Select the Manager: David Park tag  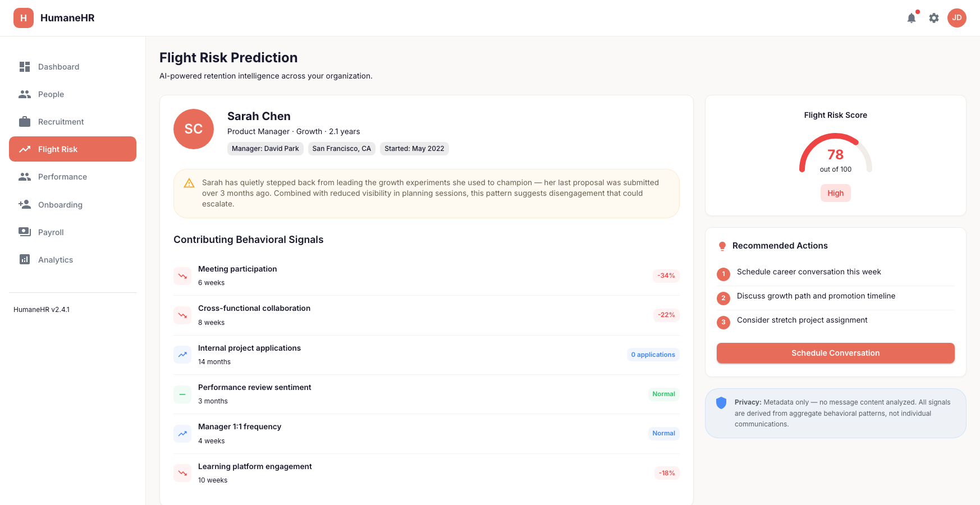[265, 149]
